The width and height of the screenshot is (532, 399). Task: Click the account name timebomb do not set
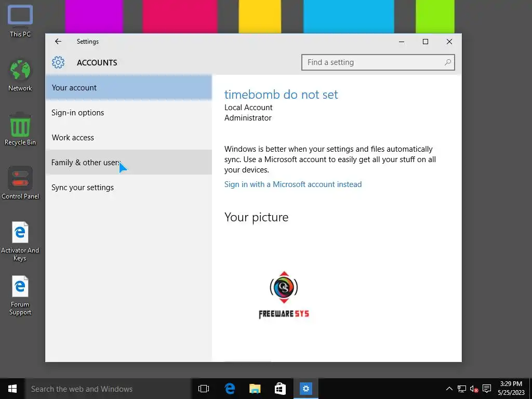click(x=281, y=95)
